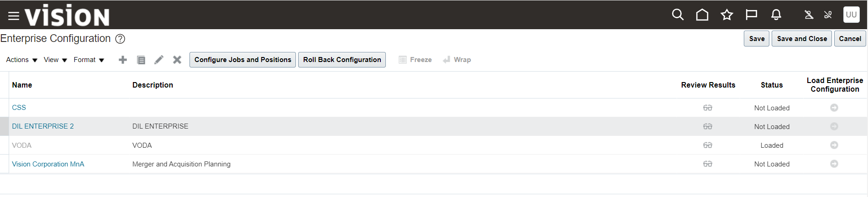Expand the View dropdown menu
Image resolution: width=868 pixels, height=197 pixels.
55,60
